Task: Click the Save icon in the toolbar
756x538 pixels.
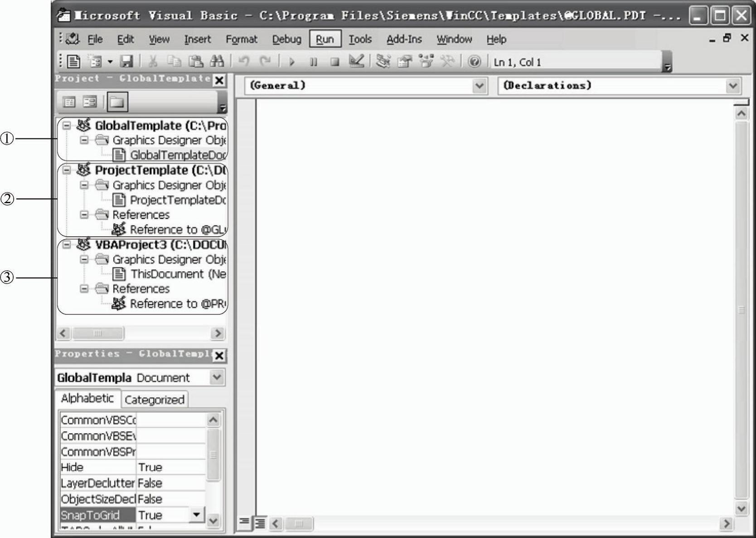Action: click(126, 61)
